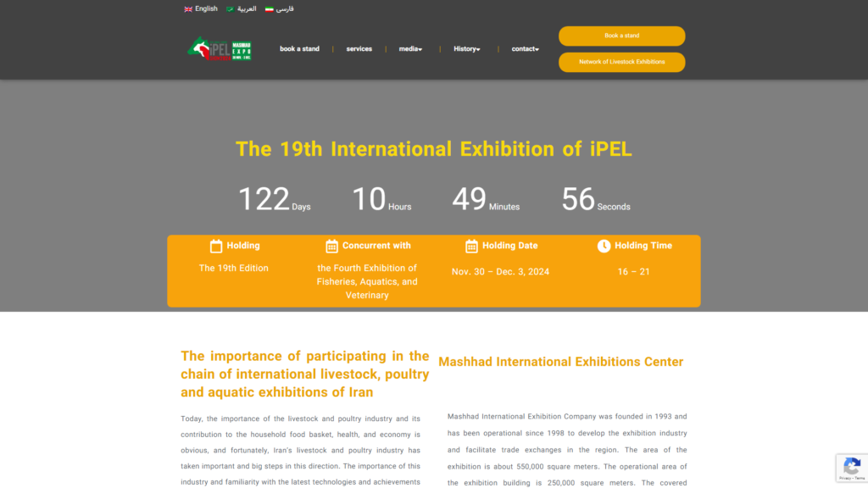The width and height of the screenshot is (868, 488).
Task: Click the clock icon beside Holding Time
Action: click(x=604, y=247)
